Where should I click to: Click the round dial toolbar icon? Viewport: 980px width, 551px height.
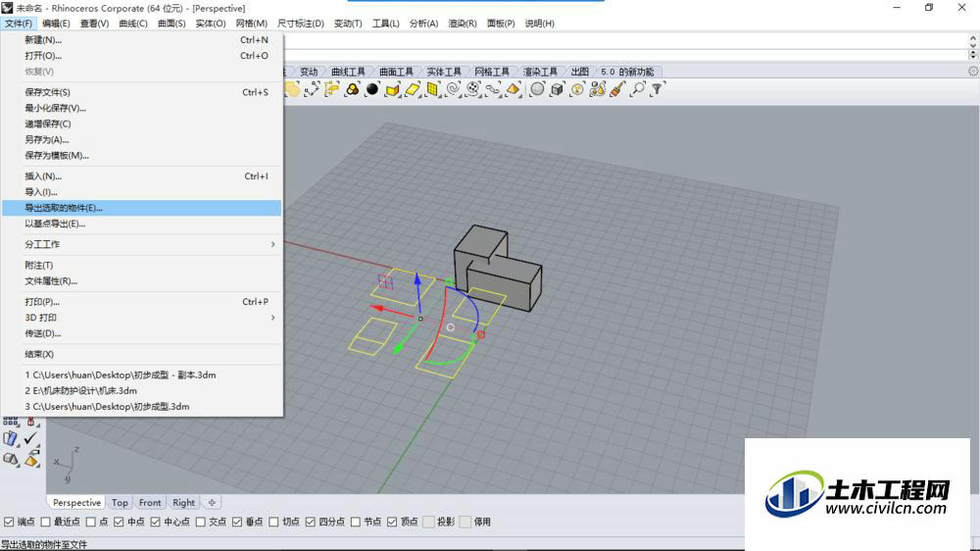tap(577, 89)
